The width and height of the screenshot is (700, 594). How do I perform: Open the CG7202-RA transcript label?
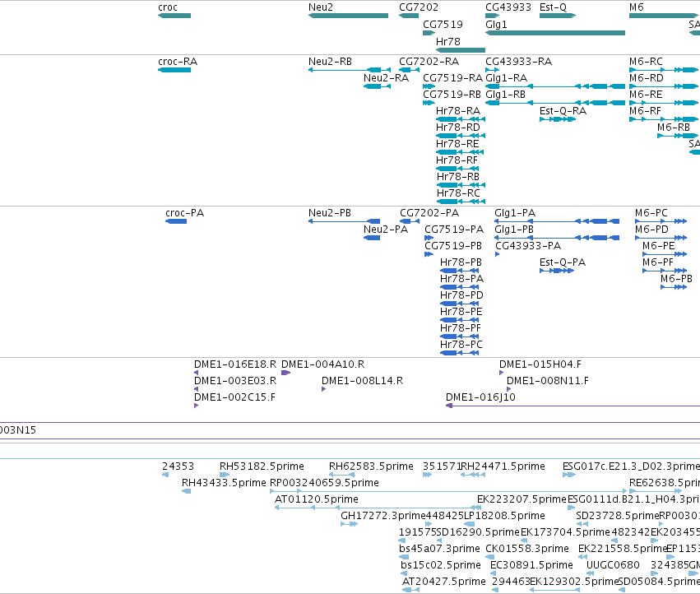coord(429,62)
